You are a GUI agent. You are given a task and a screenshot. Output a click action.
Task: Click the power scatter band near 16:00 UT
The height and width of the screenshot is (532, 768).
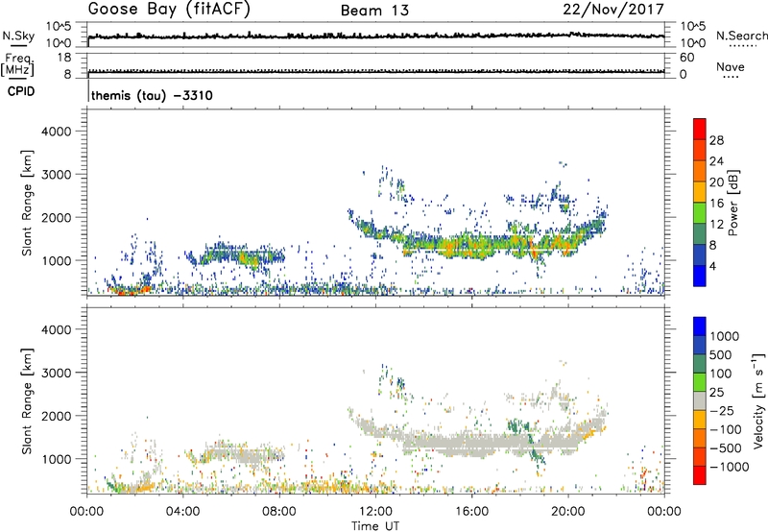pyautogui.click(x=472, y=245)
